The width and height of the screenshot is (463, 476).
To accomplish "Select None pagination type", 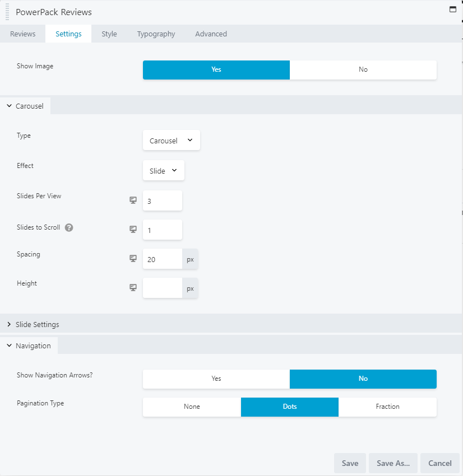I will click(192, 407).
